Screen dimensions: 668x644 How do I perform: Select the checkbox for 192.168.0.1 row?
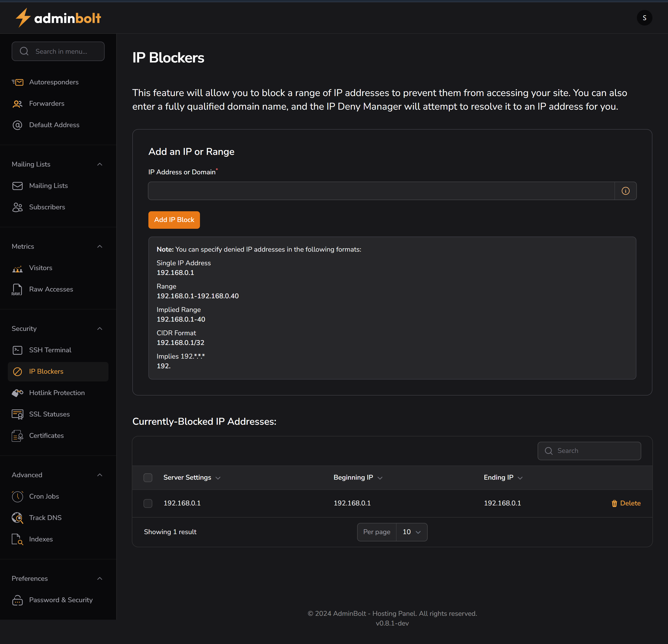point(148,503)
